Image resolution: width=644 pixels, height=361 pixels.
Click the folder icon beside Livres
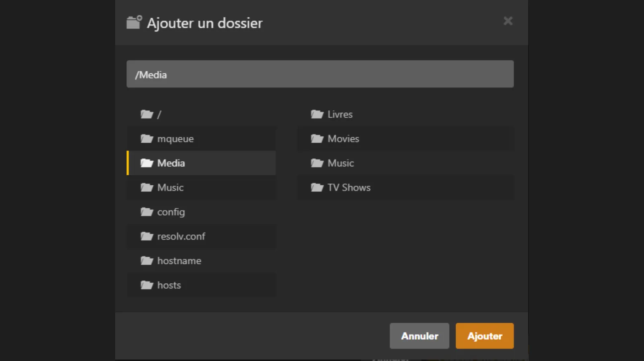tap(317, 114)
